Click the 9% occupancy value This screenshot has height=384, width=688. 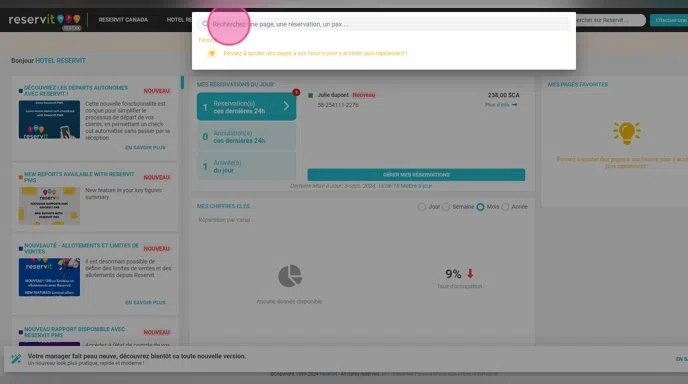coord(453,274)
